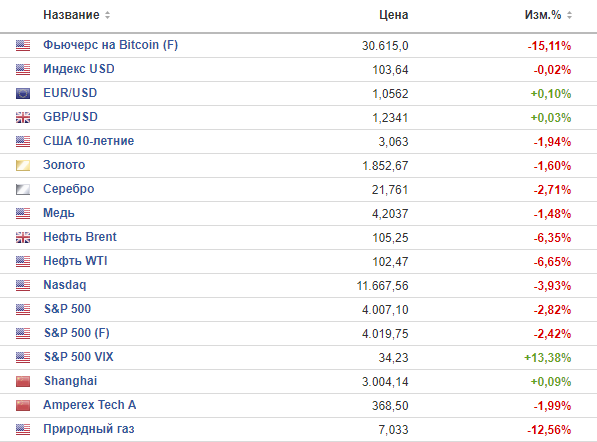This screenshot has width=597, height=442.
Task: Click the Nasdaq change value -3,93%
Action: (x=552, y=286)
